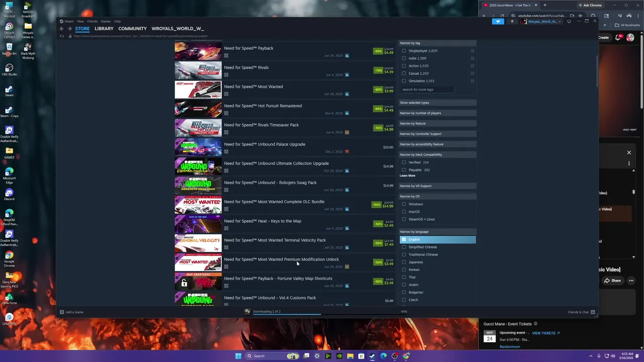Expand Narrow by Controller Support
Viewport: 644px width, 362px height.
point(437,134)
